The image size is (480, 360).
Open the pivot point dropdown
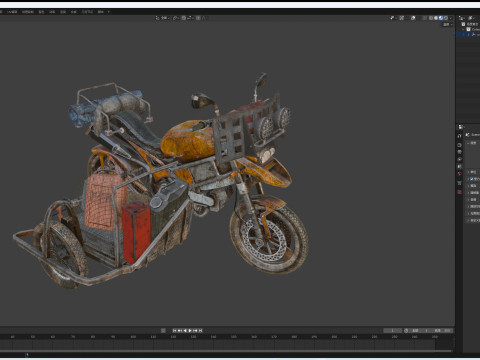pos(176,18)
